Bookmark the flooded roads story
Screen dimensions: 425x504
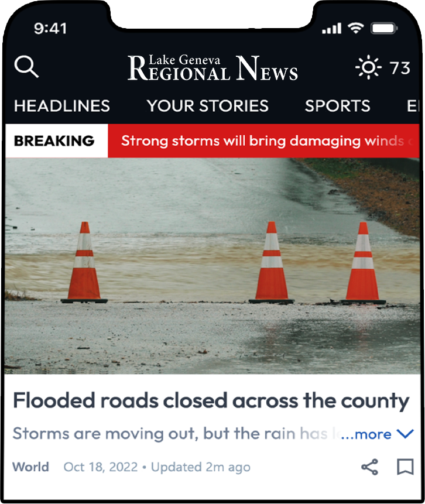pyautogui.click(x=406, y=467)
